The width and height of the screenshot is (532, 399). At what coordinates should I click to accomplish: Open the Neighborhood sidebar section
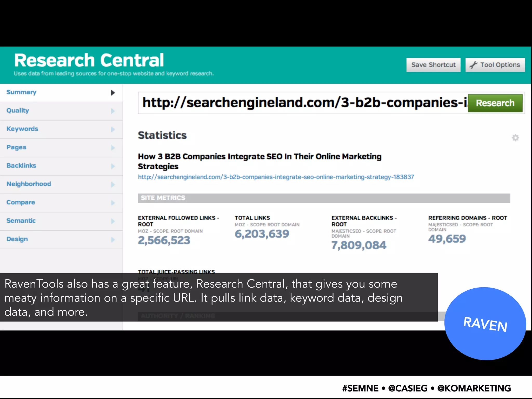coord(61,184)
